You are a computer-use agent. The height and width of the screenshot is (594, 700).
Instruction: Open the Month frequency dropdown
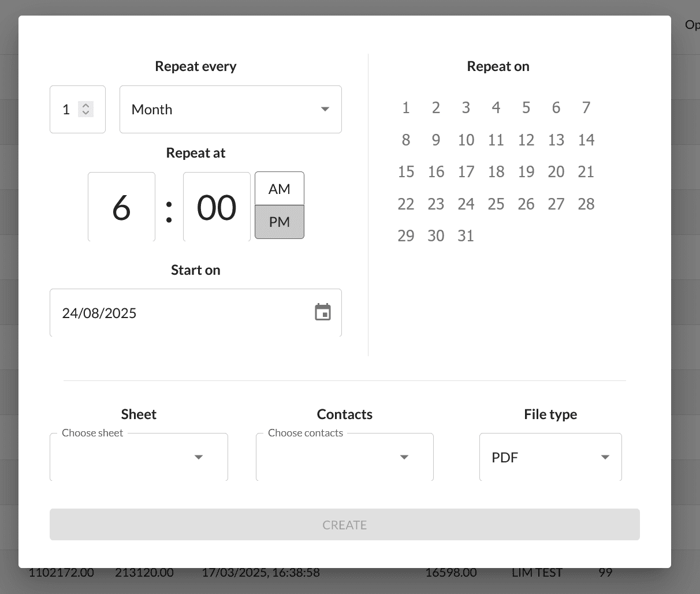(x=230, y=110)
